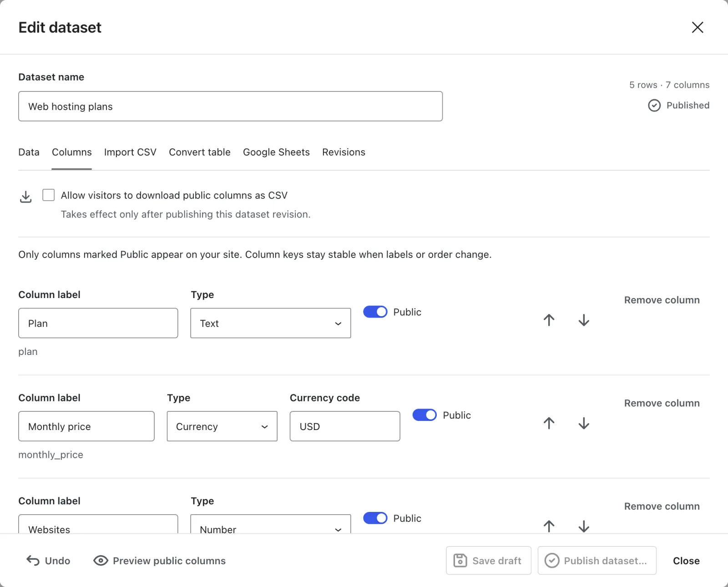Remove the Websites column
The image size is (728, 587).
click(662, 506)
